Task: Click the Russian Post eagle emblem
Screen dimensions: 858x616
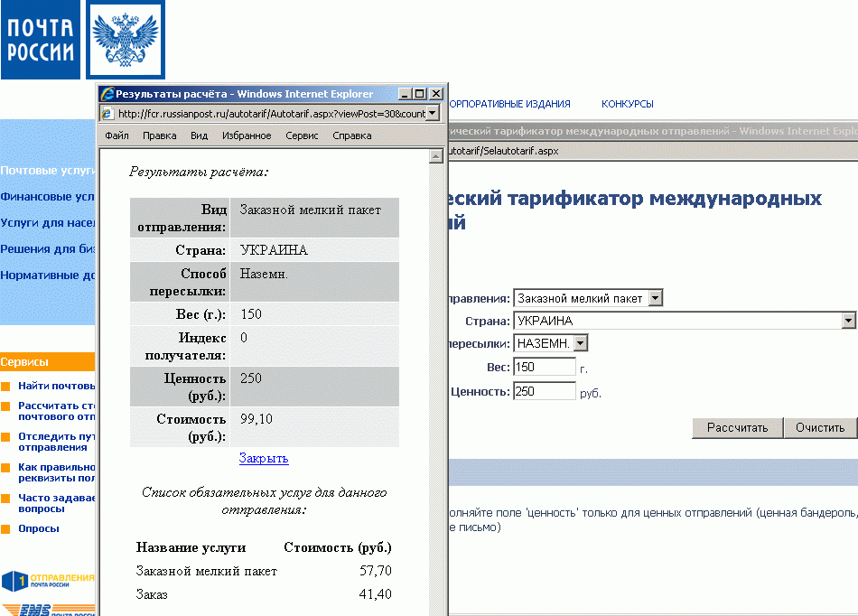Action: [126, 40]
